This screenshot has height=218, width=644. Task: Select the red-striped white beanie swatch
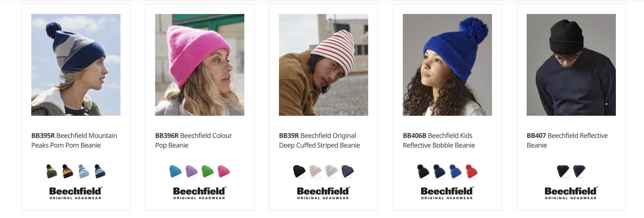315,171
